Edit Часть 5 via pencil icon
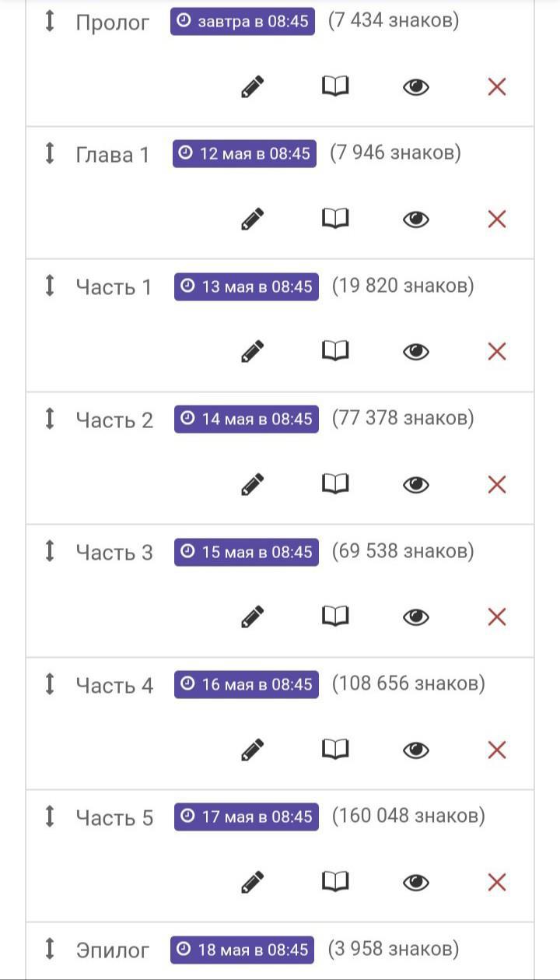 click(252, 882)
